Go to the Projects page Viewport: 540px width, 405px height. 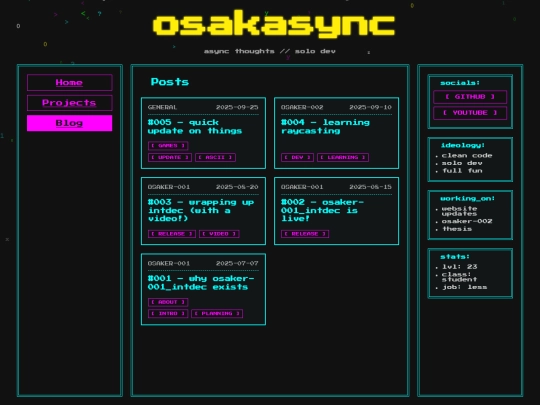click(x=70, y=103)
